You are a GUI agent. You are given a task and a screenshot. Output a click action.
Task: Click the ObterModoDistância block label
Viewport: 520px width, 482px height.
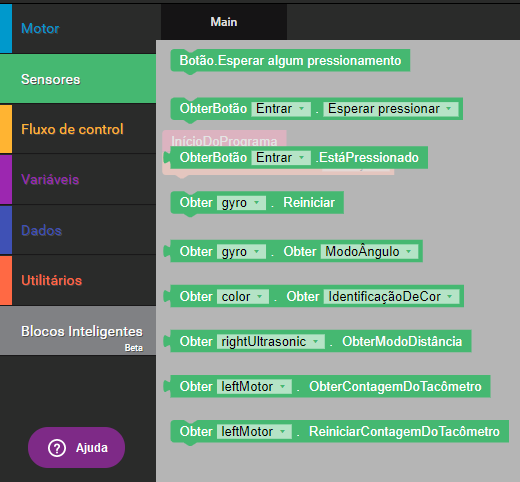[x=402, y=342]
